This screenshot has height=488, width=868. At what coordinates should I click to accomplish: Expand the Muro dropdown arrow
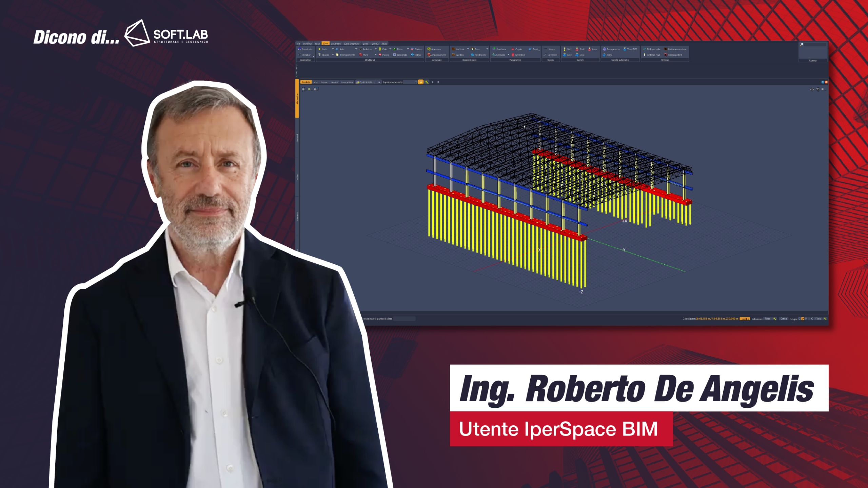(x=375, y=55)
